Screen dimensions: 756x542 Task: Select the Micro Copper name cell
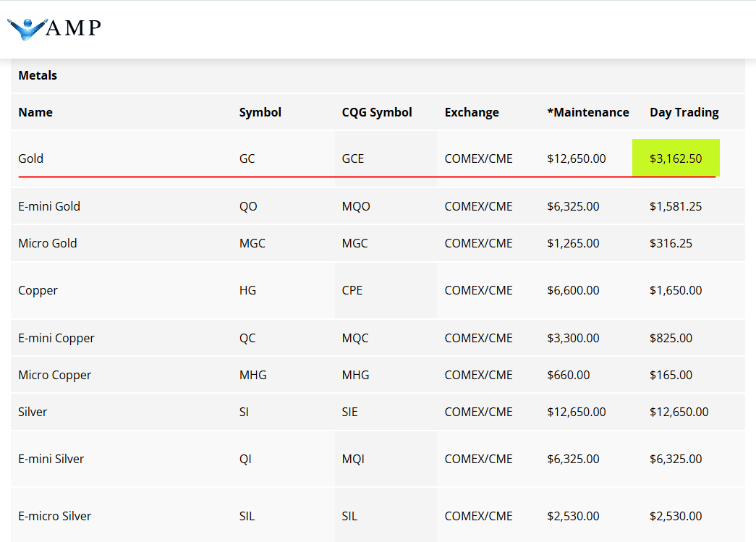(x=54, y=376)
